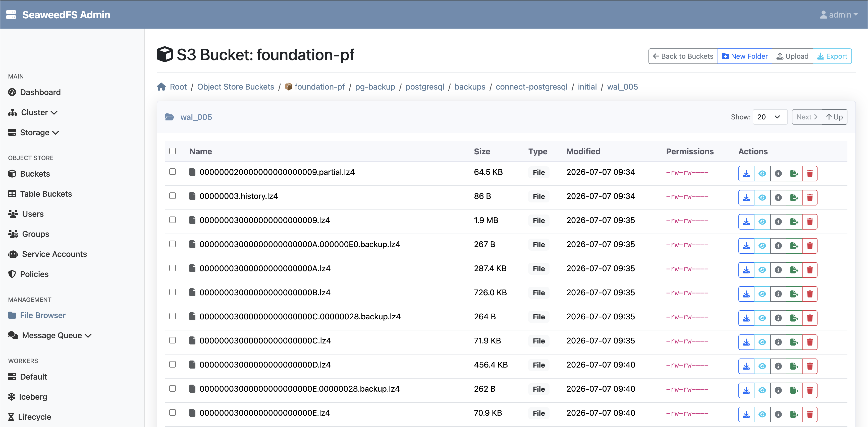This screenshot has width=868, height=427.
Task: Check the box for 000000020000000000000009.partial.lz4
Action: [173, 172]
